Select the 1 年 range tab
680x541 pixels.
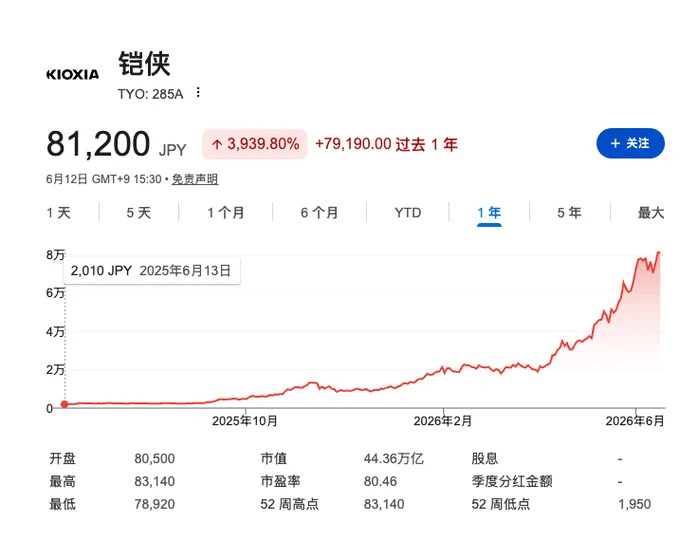pos(489,213)
